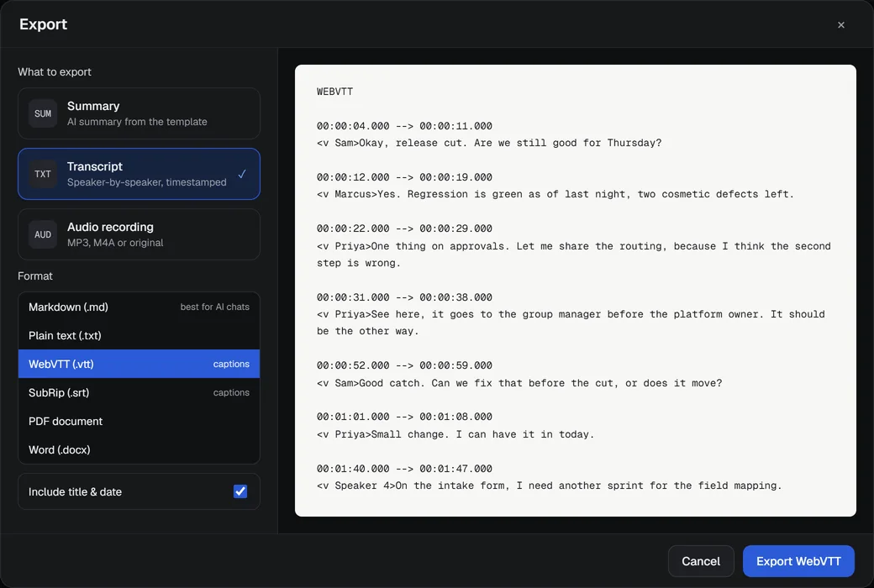Choose PDF document format
Viewport: 874px width, 588px height.
pos(139,422)
